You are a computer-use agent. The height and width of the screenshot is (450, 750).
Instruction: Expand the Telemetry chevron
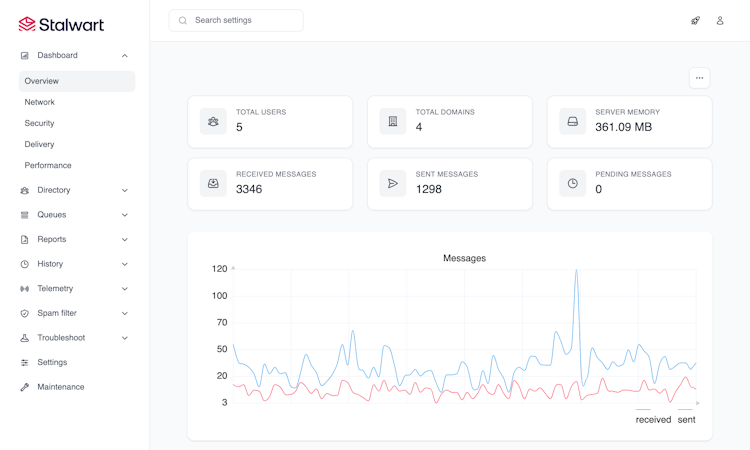click(124, 289)
